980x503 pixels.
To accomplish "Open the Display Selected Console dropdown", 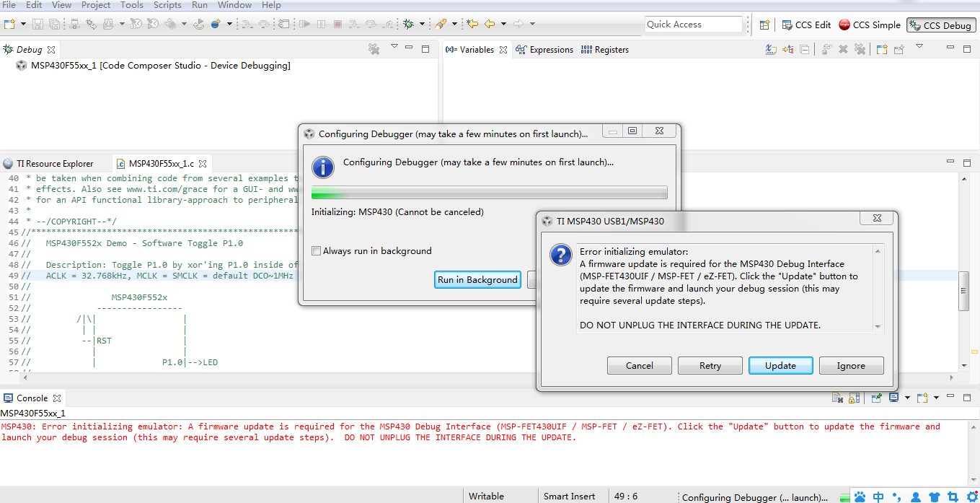I will point(907,398).
